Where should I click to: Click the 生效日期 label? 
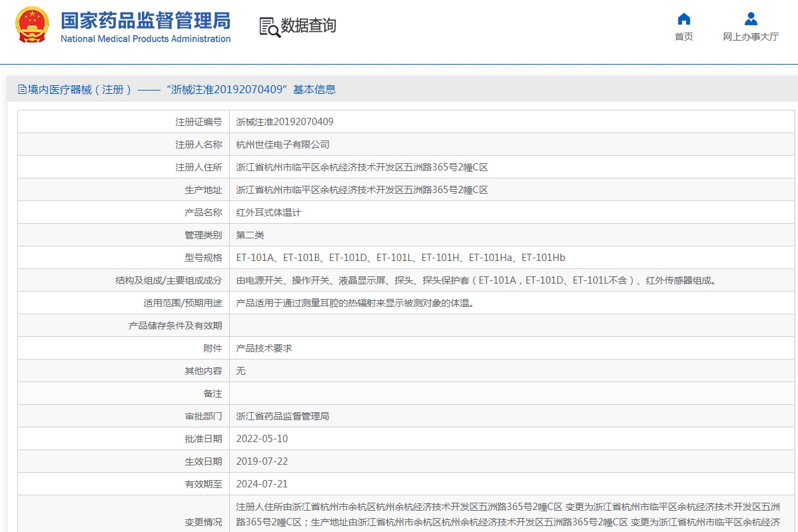coord(203,461)
